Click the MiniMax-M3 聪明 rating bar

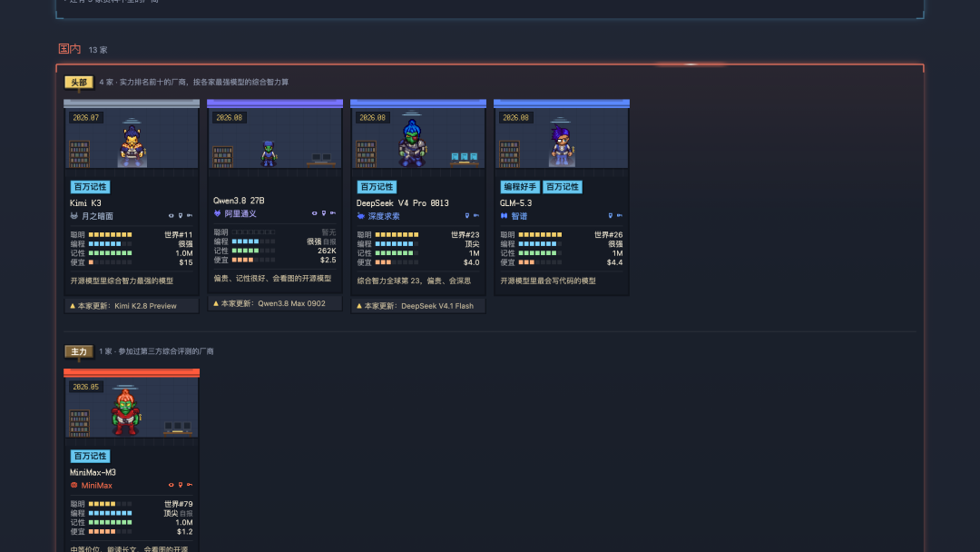tap(110, 504)
